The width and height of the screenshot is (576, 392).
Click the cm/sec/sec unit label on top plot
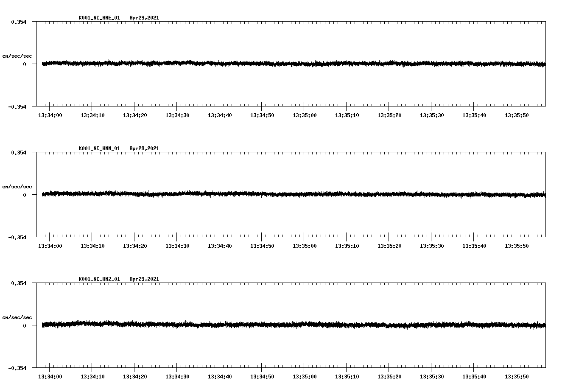17,55
